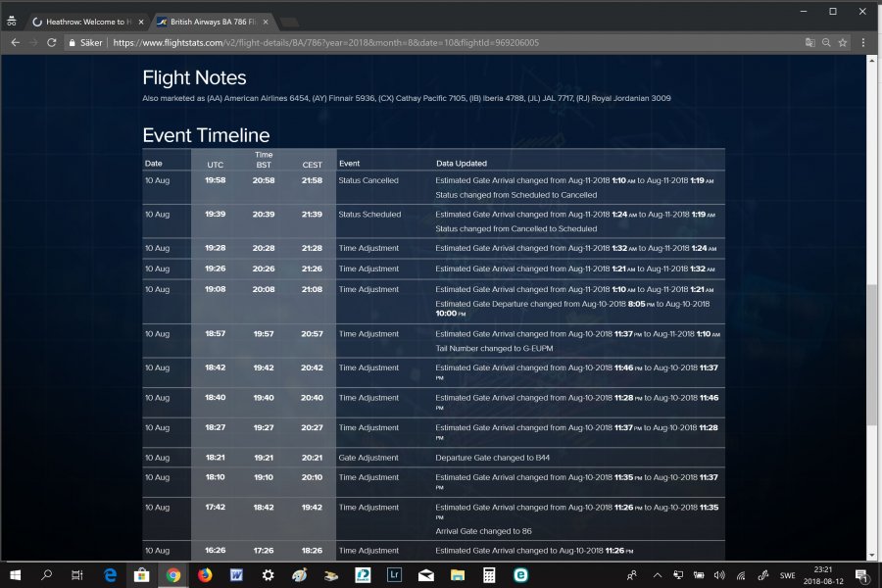This screenshot has height=588, width=882.
Task: Launch Microsoft Edge from the taskbar
Action: 110,575
